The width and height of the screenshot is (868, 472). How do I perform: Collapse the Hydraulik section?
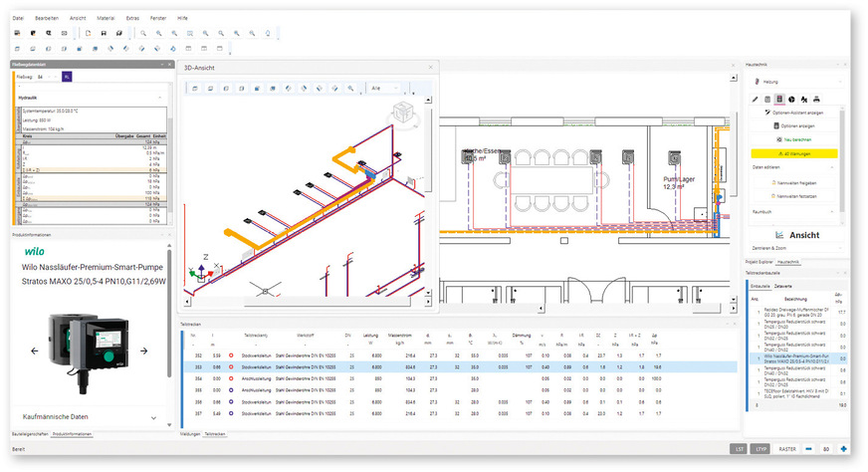[158, 98]
